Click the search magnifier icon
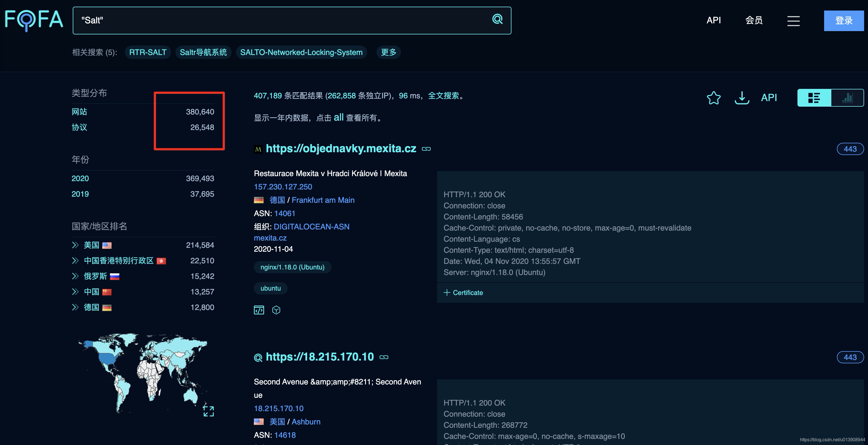868x445 pixels. click(x=497, y=19)
